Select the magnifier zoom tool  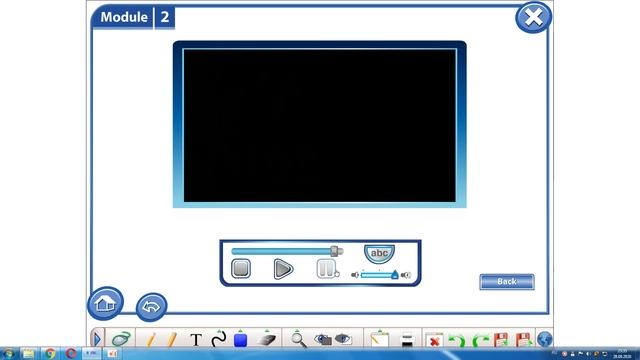coord(298,339)
